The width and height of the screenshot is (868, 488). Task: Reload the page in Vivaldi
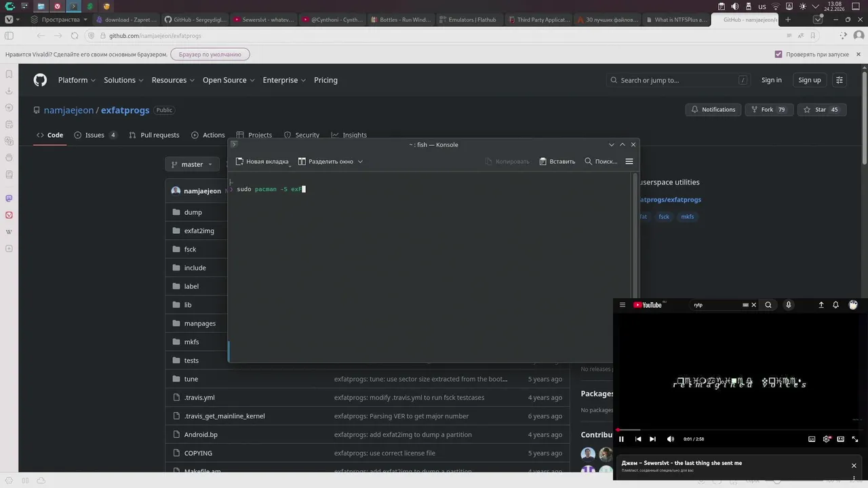tap(74, 35)
